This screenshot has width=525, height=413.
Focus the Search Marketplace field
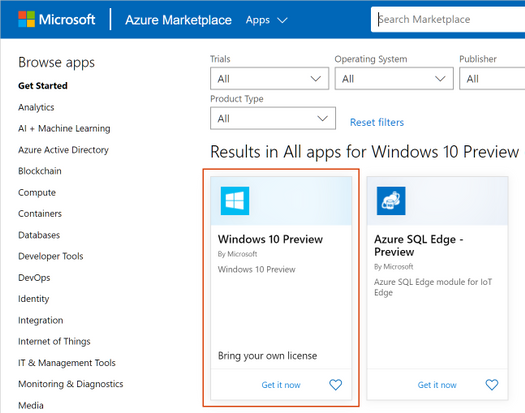tap(448, 19)
